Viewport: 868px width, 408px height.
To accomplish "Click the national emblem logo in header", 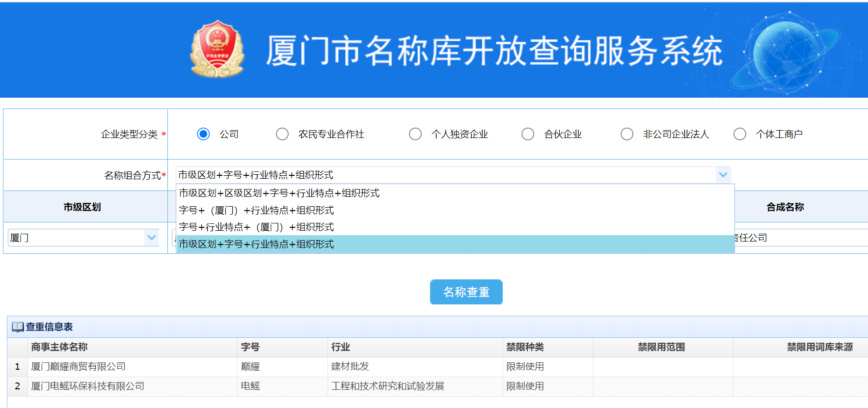I will pos(217,49).
